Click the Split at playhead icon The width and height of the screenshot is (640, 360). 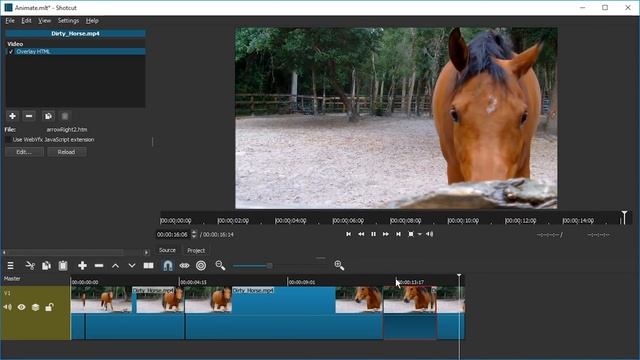click(x=149, y=266)
